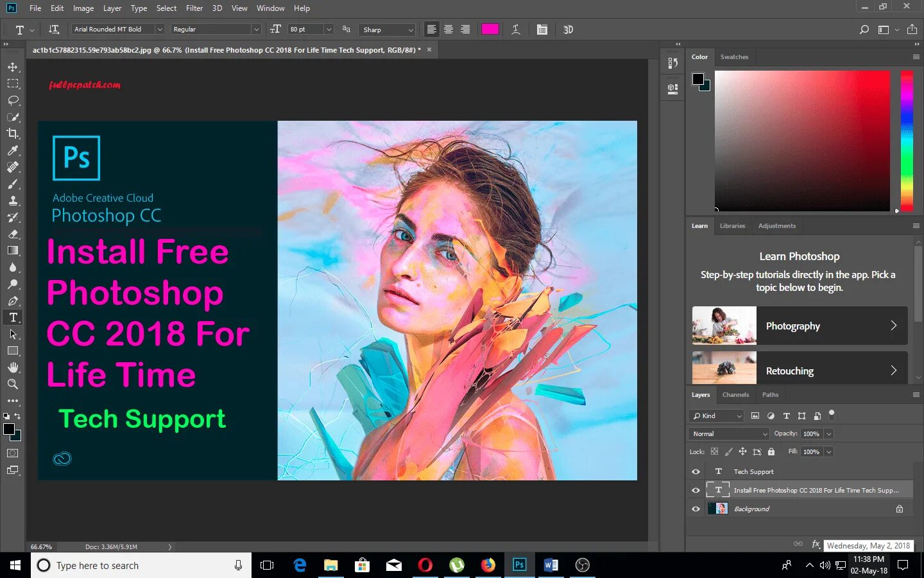Switch to the Swatches tab
The image size is (924, 578).
(x=734, y=57)
